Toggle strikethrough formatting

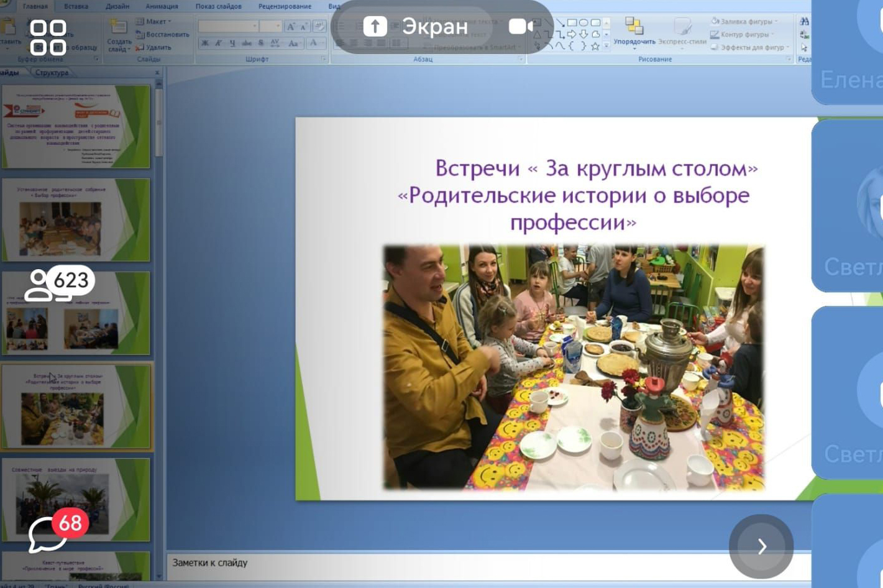point(247,43)
